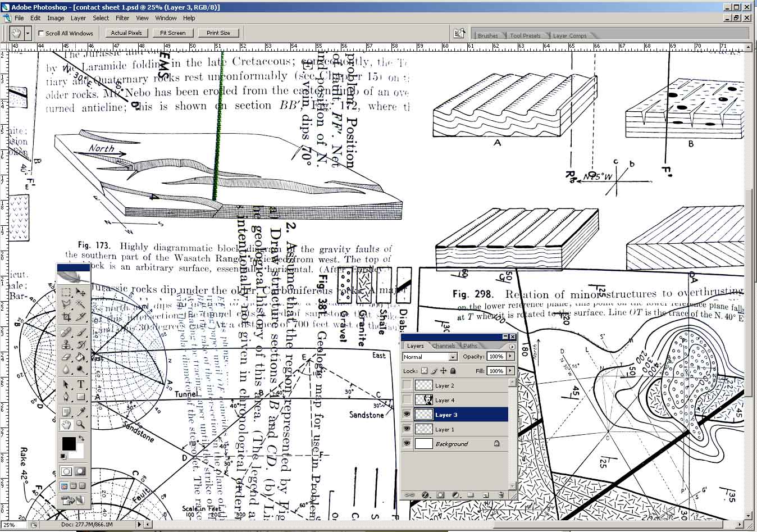The image size is (757, 532).
Task: Click the Print Size button
Action: point(218,33)
